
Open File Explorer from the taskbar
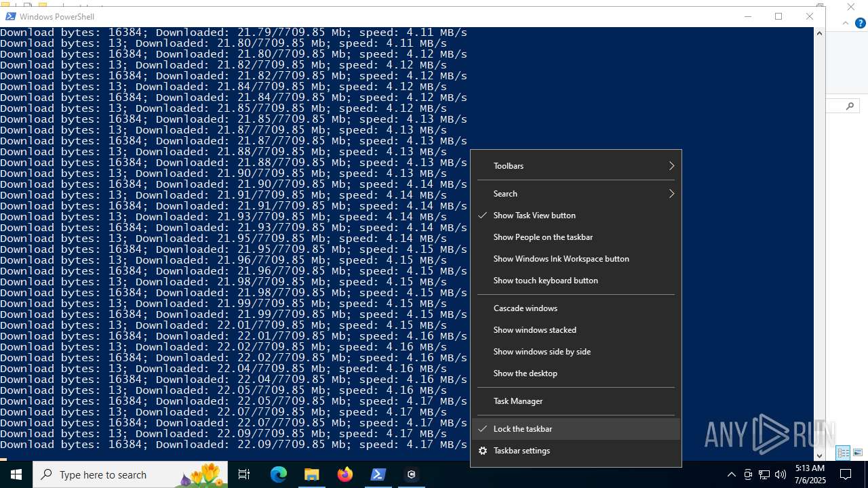(x=312, y=474)
